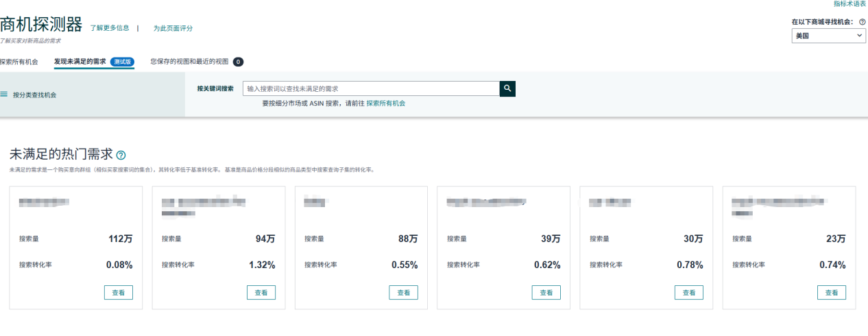The height and width of the screenshot is (336, 868).
Task: Open the hamburger menu icon beside 按分类查找机会
Action: pyautogui.click(x=3, y=95)
